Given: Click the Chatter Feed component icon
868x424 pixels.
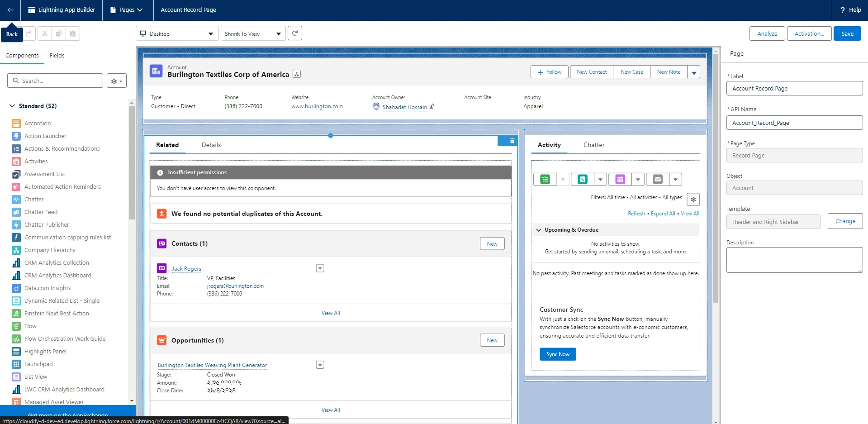Looking at the screenshot, I should pyautogui.click(x=16, y=212).
